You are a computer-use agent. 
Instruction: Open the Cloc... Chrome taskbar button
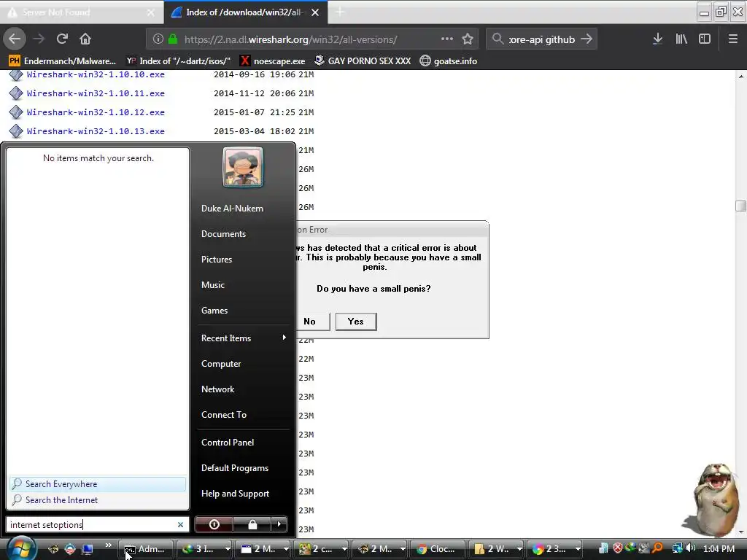tap(436, 549)
